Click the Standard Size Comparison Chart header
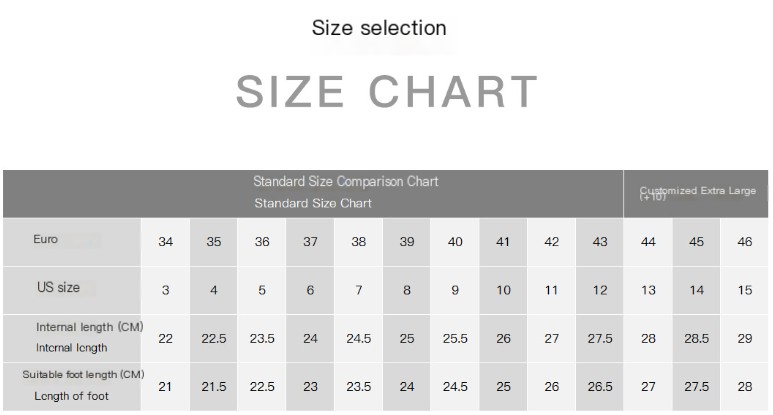 click(345, 182)
